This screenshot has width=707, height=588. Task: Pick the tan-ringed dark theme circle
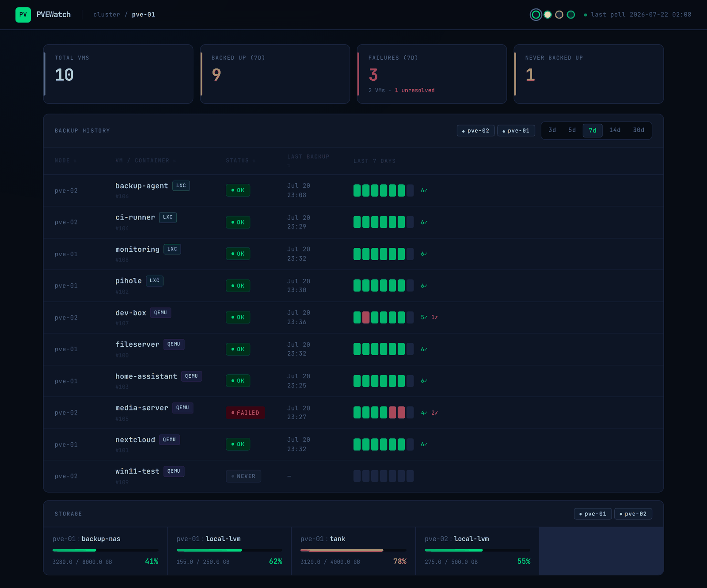pyautogui.click(x=559, y=15)
